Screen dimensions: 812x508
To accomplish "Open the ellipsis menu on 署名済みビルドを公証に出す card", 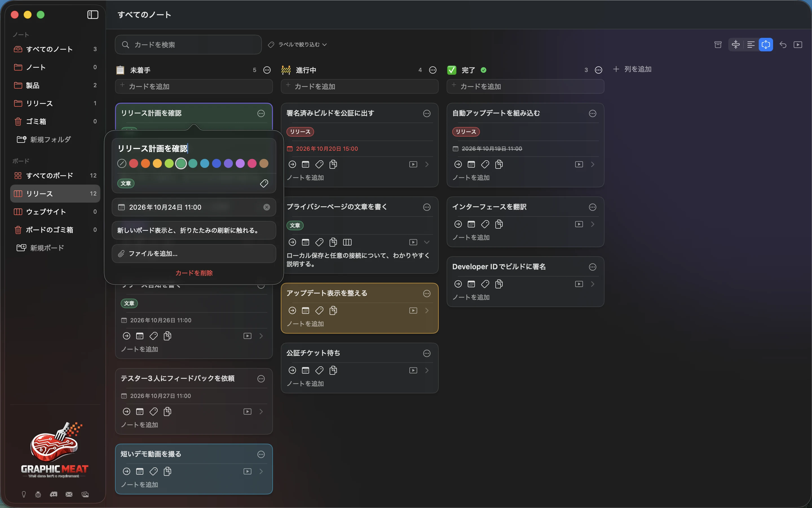I will 427,113.
